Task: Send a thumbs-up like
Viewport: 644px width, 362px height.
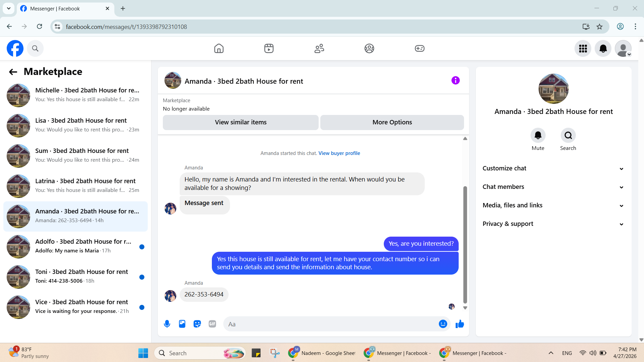Action: (460, 324)
